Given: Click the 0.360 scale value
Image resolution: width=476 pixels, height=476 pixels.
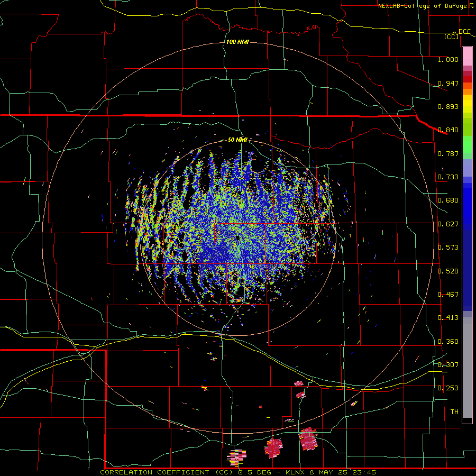Looking at the screenshot, I should [448, 342].
